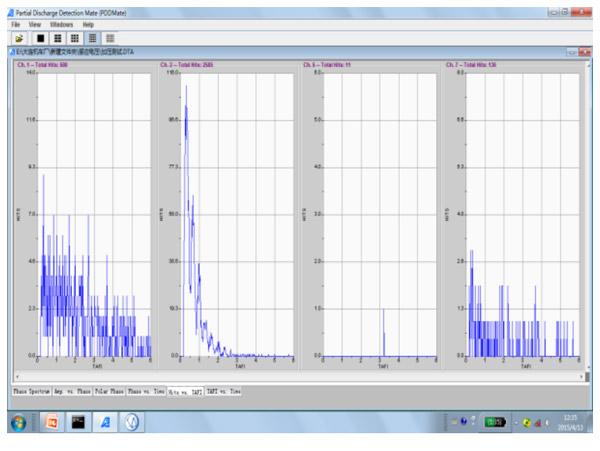
Task: Open the File menu
Action: [15, 22]
